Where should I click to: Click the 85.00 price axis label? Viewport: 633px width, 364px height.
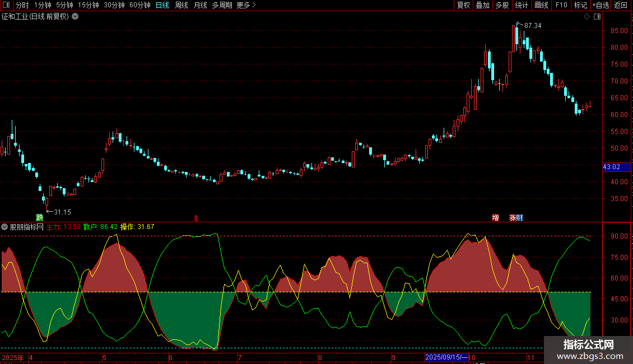619,31
